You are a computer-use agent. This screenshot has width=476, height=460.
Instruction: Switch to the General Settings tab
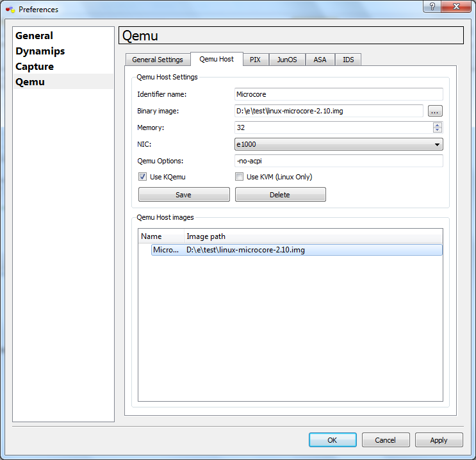pos(158,60)
